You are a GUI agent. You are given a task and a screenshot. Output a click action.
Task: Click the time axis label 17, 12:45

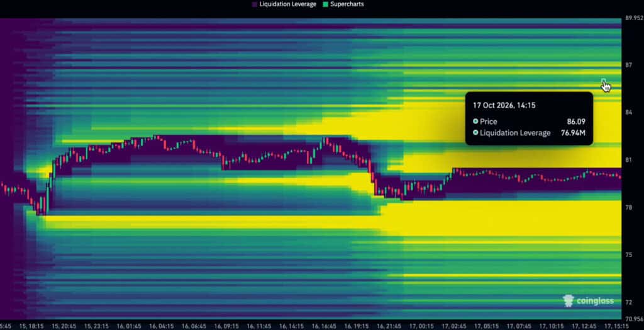584,326
